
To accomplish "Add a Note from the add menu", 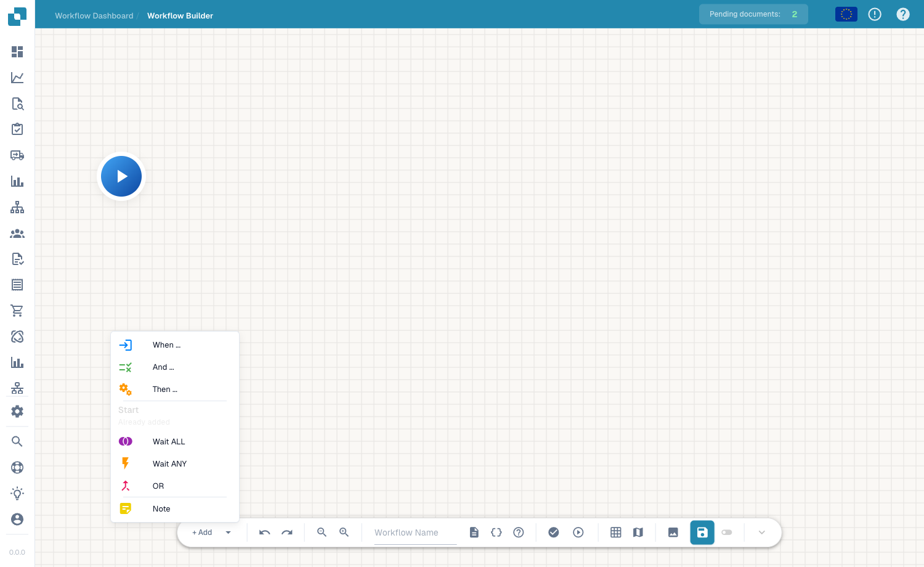I will coord(175,509).
